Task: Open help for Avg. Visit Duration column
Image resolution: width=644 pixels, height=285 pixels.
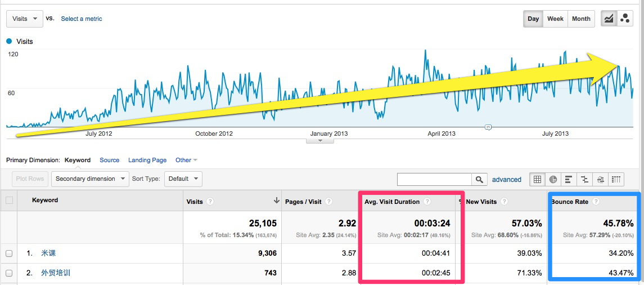Action: click(x=427, y=202)
